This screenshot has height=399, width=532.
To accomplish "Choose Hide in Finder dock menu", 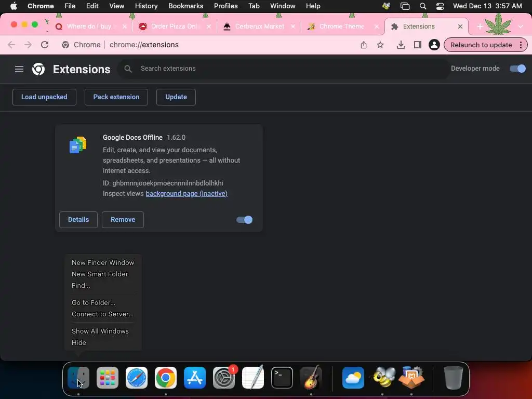I will pyautogui.click(x=103, y=343).
